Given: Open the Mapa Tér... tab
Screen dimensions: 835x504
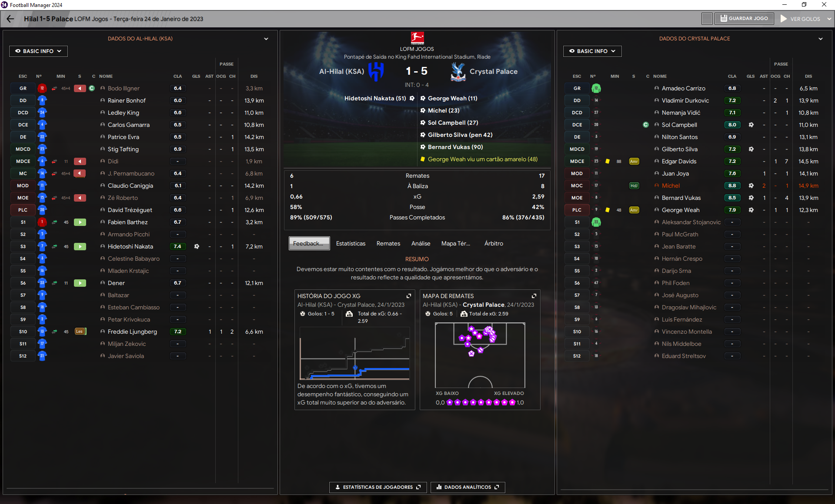Looking at the screenshot, I should 456,243.
